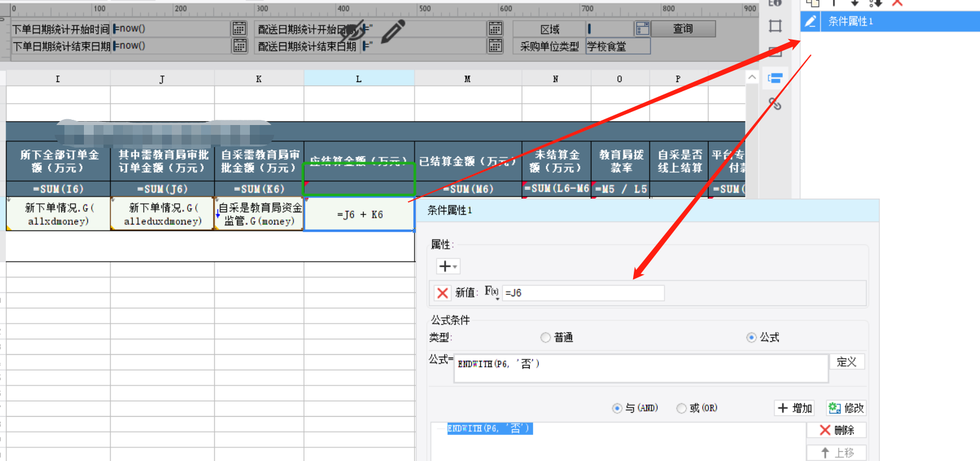
Task: Open the 区域 combo box button
Action: (642, 29)
